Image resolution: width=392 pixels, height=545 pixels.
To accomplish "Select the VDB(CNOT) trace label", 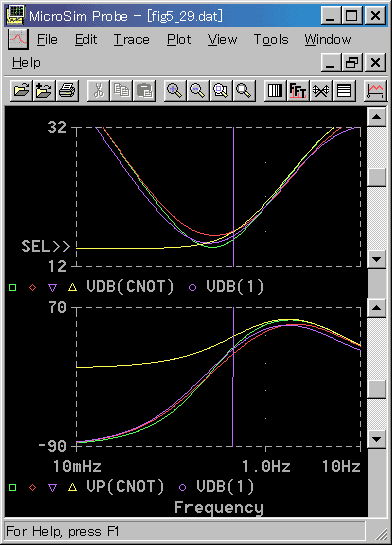I will point(130,287).
